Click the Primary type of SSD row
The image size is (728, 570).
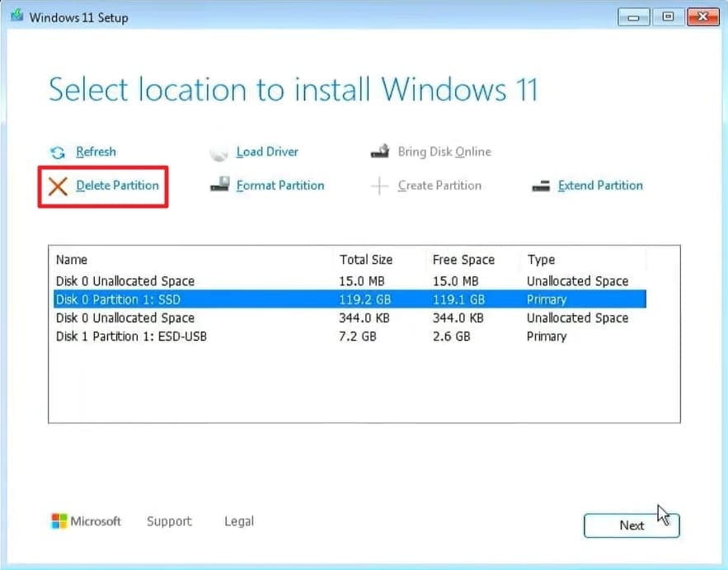click(x=547, y=300)
